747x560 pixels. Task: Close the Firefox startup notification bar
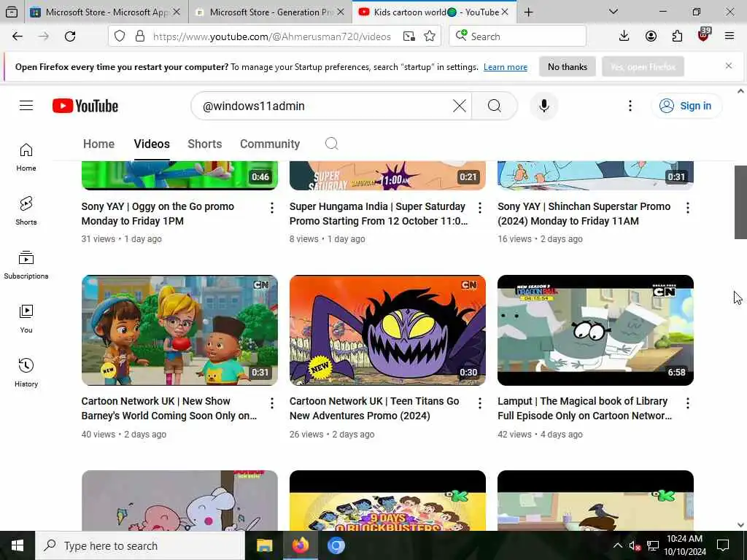pos(729,66)
